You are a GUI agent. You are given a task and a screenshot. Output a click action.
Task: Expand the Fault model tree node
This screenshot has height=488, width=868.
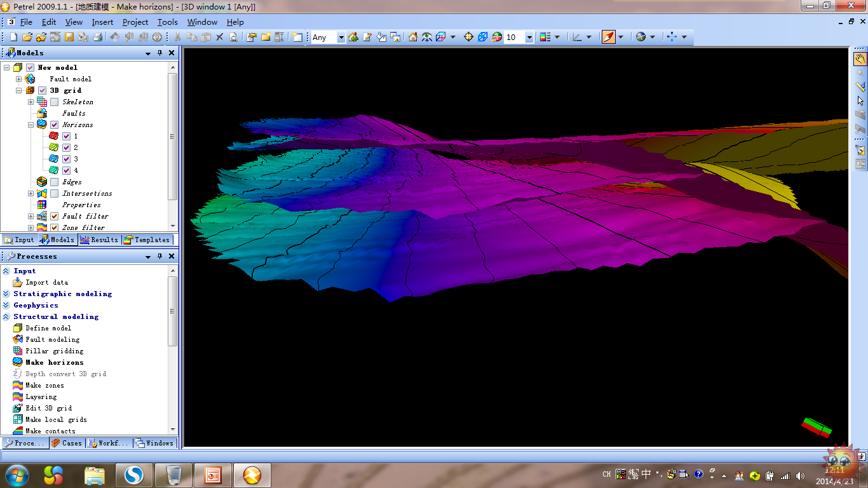coord(18,79)
